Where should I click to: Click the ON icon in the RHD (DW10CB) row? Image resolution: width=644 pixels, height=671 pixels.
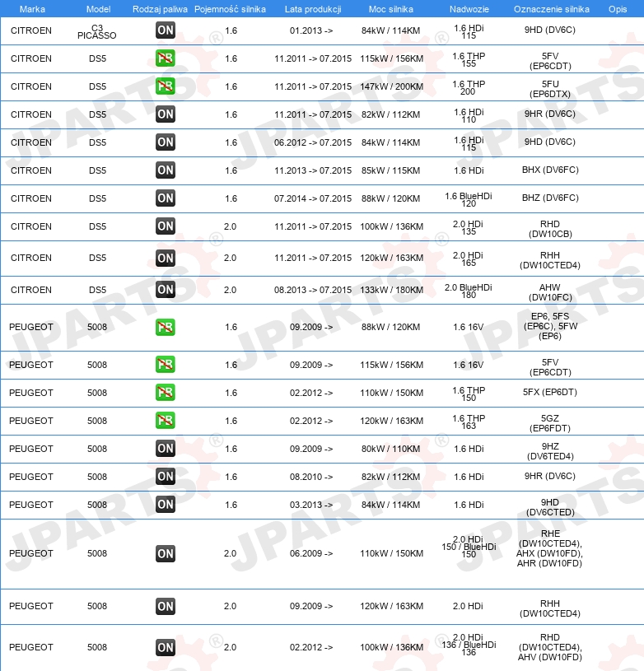(166, 226)
